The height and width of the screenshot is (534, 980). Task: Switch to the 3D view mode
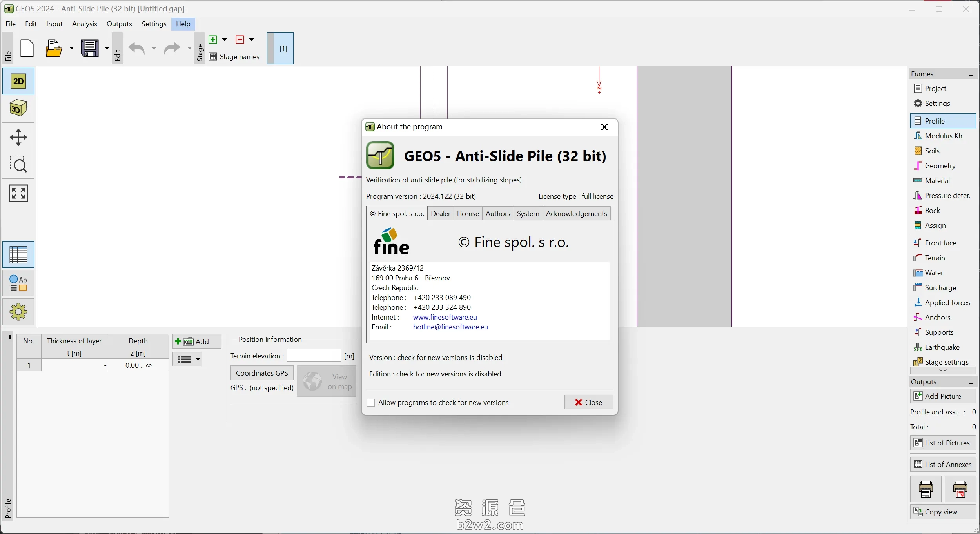[x=18, y=108]
